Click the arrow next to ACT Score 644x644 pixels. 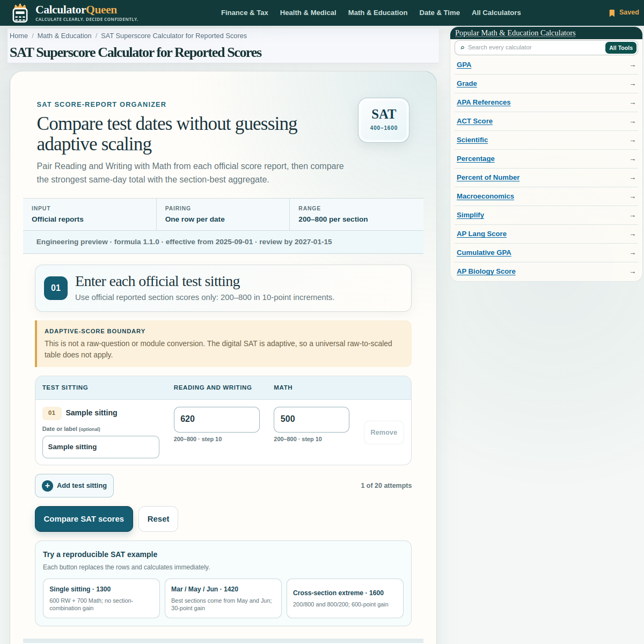(632, 122)
